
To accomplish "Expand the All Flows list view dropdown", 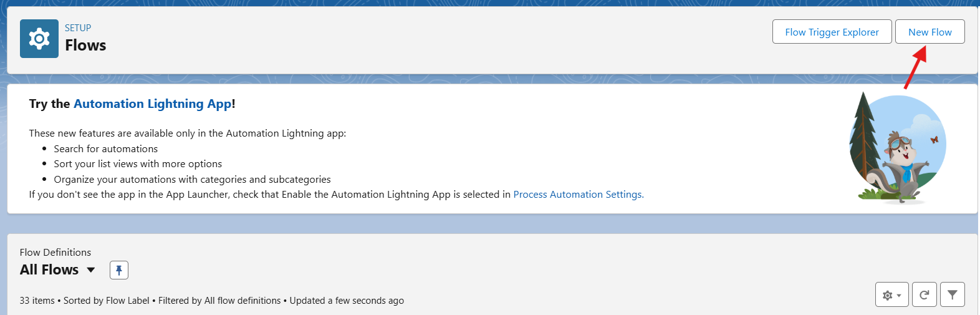I will tap(91, 270).
